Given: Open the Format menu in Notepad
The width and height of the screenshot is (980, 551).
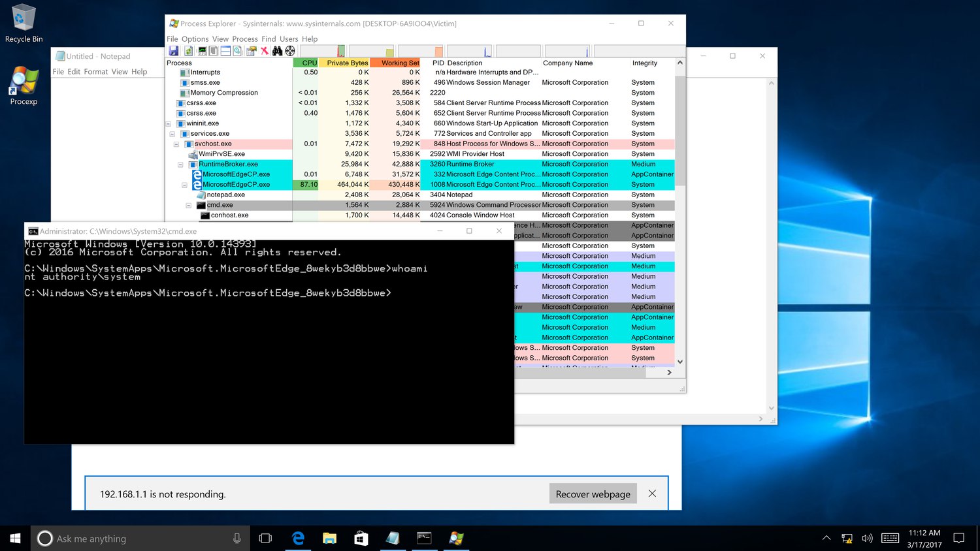Looking at the screenshot, I should [96, 72].
